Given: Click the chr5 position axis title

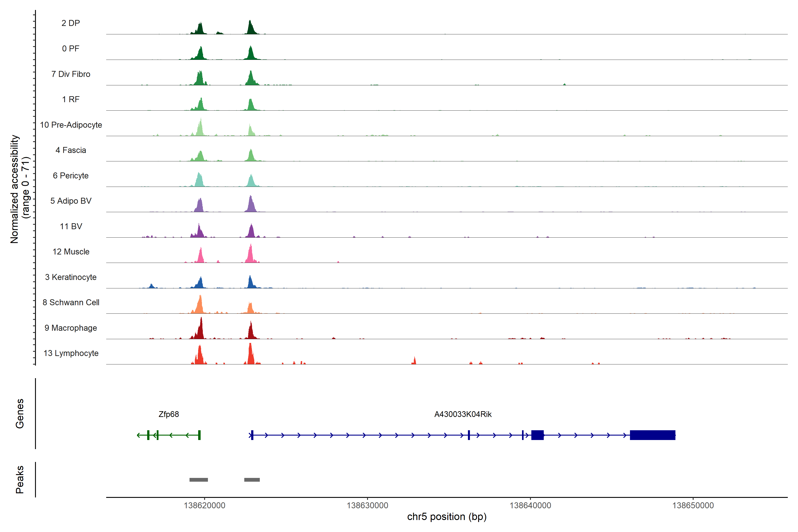Looking at the screenshot, I should tap(446, 517).
